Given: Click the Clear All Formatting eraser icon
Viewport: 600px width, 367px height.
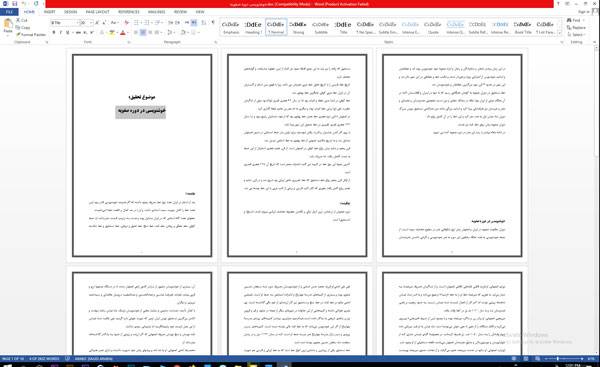Looking at the screenshot, I should click(x=127, y=23).
